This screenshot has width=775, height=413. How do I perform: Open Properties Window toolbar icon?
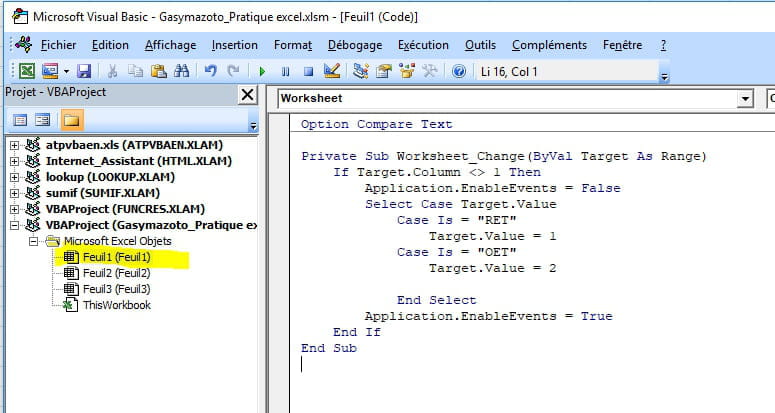coord(384,71)
